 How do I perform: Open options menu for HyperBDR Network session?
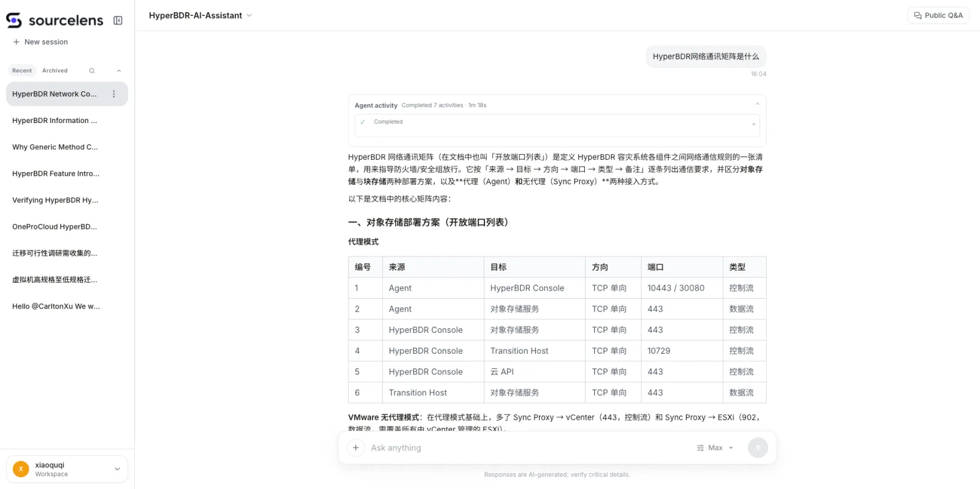tap(114, 94)
